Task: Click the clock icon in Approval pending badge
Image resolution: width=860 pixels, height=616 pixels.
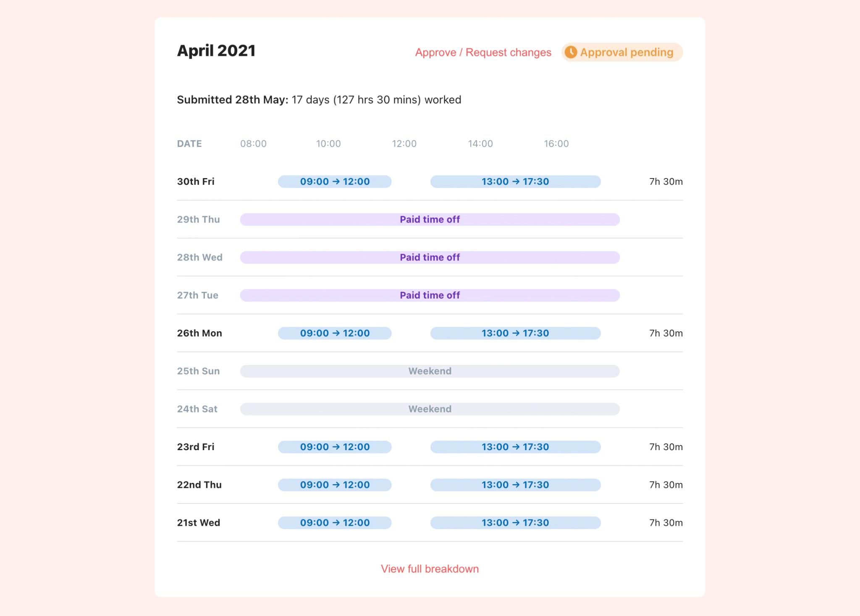Action: [x=570, y=52]
